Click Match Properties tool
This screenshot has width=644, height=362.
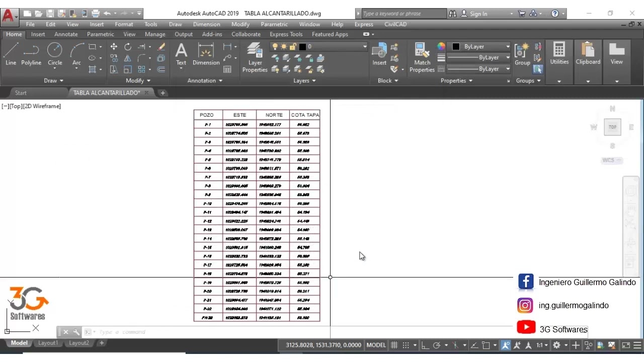pos(422,58)
